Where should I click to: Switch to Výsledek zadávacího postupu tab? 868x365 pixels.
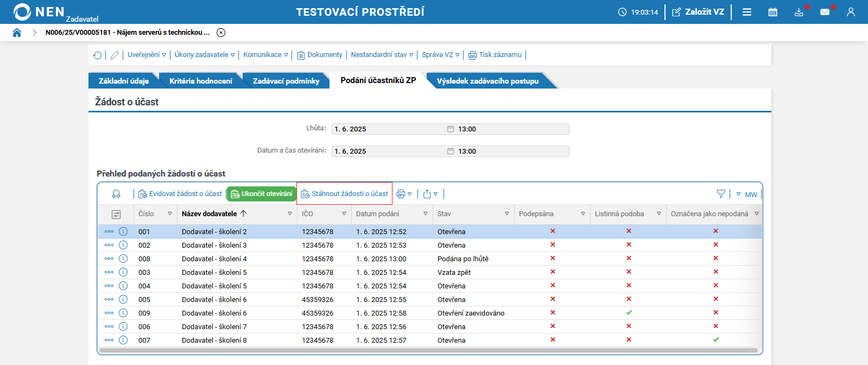487,81
